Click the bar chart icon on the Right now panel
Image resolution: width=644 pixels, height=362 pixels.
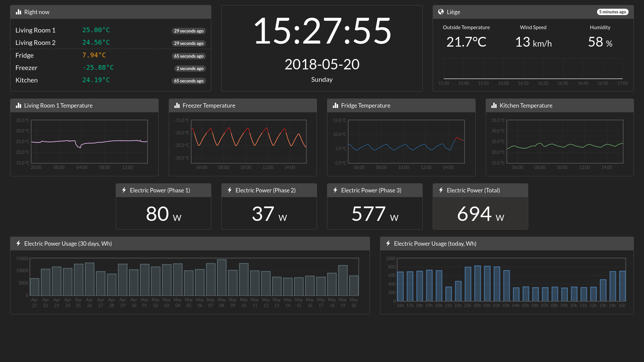(18, 12)
